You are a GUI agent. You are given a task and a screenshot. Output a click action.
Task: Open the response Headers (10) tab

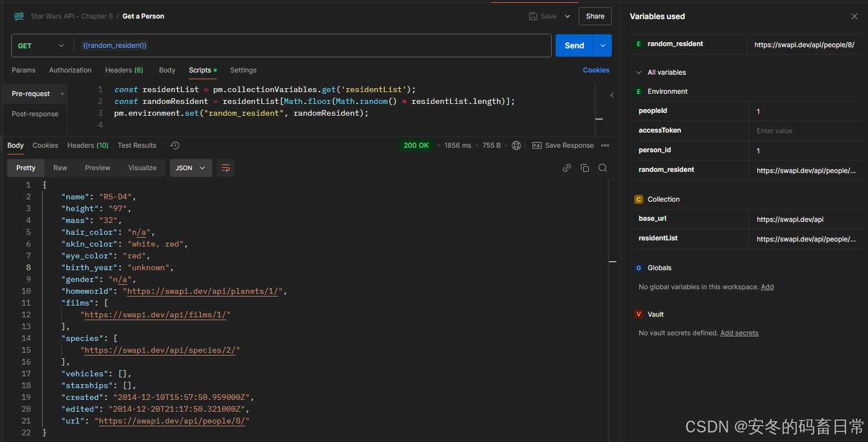(x=88, y=145)
